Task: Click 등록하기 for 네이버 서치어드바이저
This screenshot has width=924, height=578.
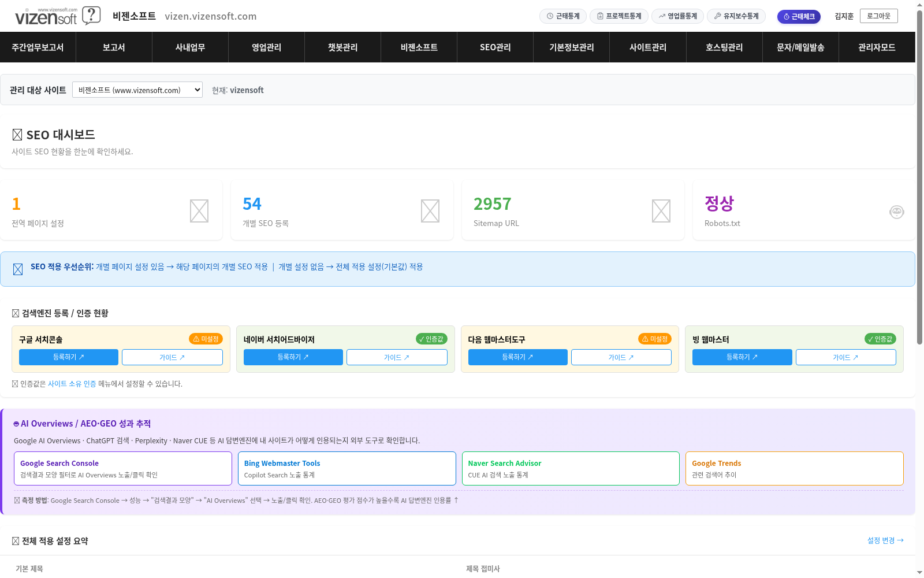Action: [x=293, y=357]
